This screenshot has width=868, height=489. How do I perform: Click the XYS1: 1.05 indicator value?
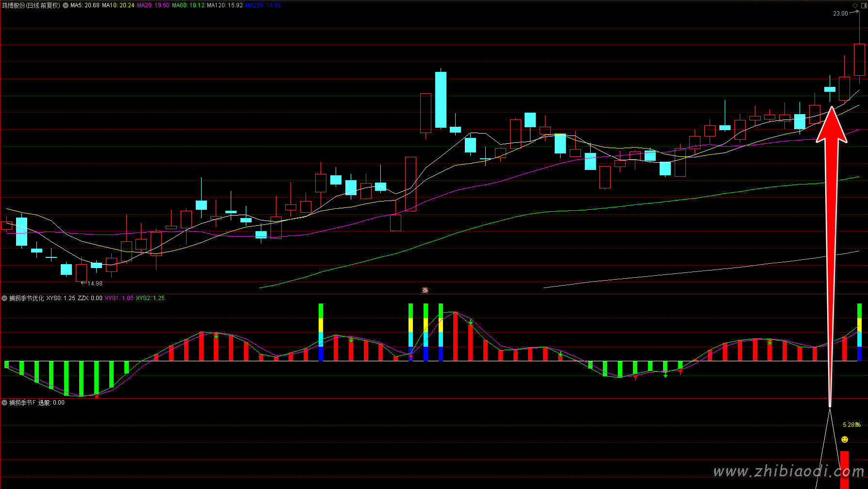(x=119, y=298)
